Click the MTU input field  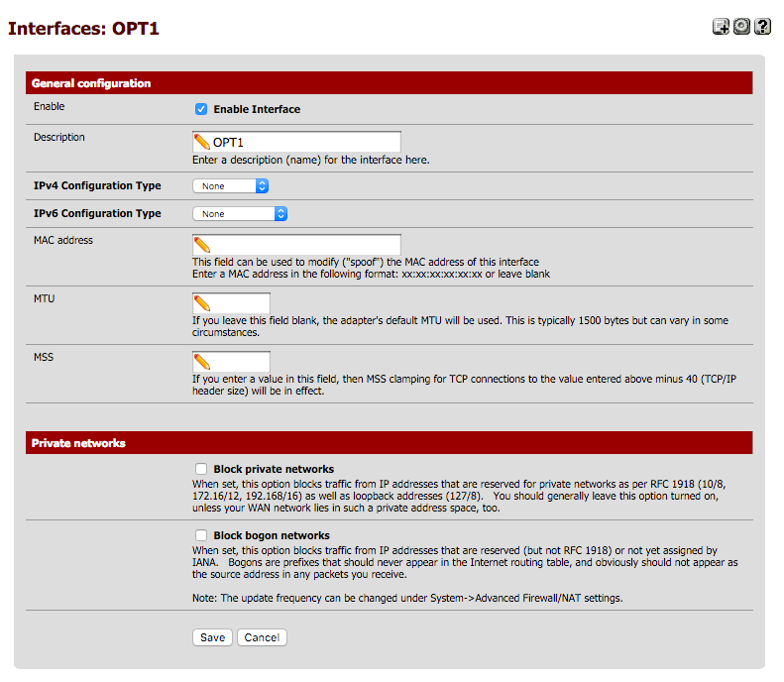[232, 303]
